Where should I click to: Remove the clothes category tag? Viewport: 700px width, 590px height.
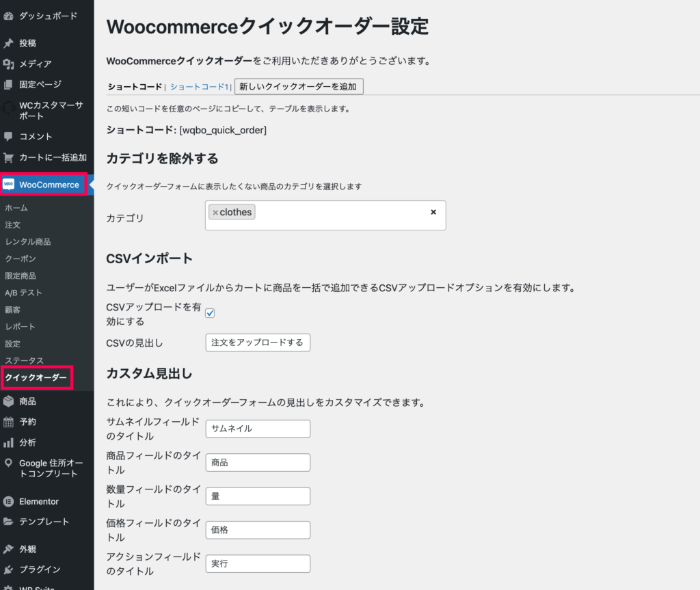point(215,213)
